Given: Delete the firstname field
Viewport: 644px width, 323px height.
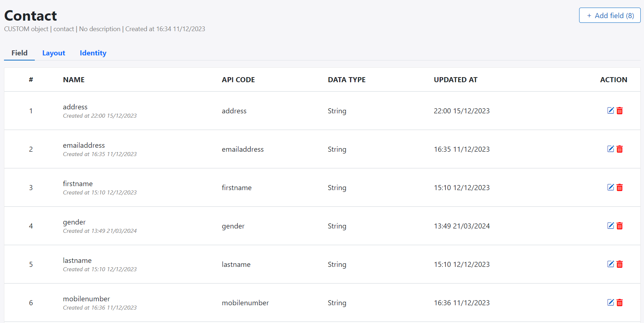Looking at the screenshot, I should point(620,188).
